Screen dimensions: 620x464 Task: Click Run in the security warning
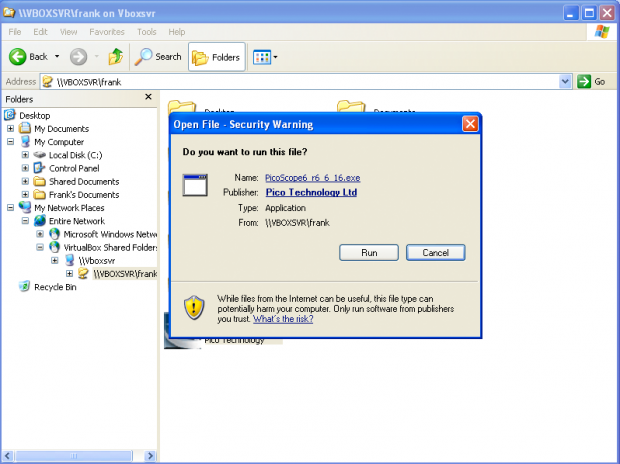pos(369,252)
